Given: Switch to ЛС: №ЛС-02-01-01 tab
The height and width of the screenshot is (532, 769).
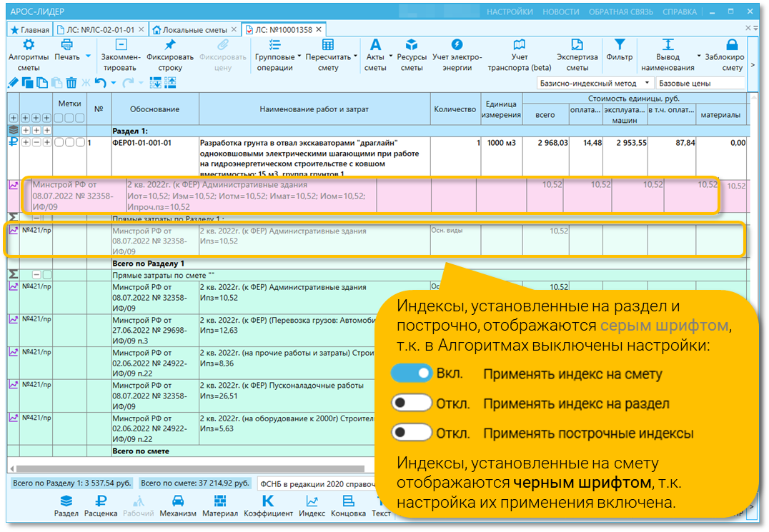Looking at the screenshot, I should pos(101,30).
